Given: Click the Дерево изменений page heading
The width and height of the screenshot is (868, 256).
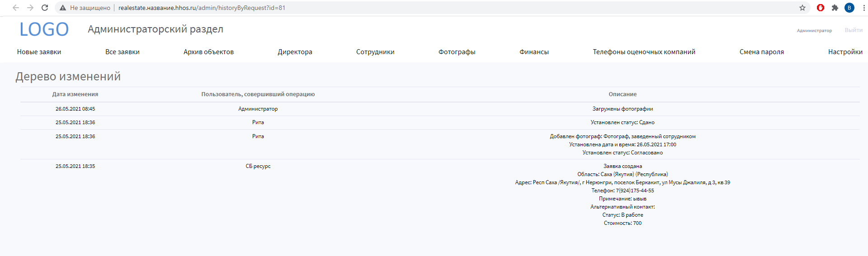Looking at the screenshot, I should [68, 76].
